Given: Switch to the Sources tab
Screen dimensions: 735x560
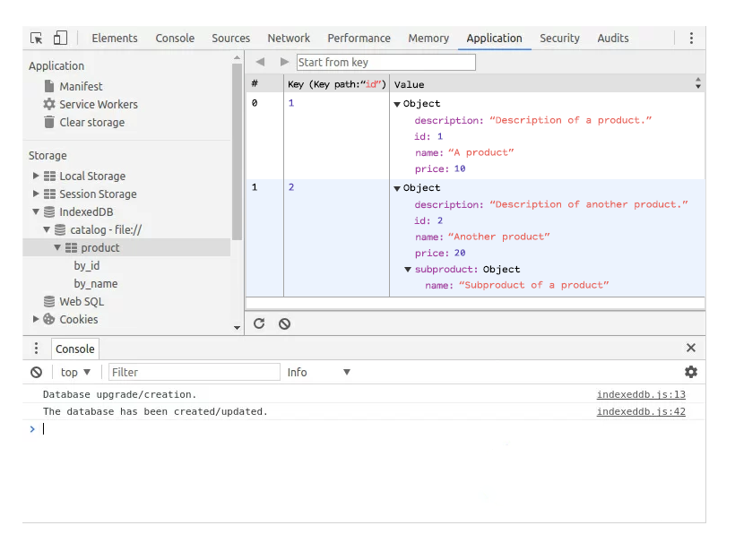Looking at the screenshot, I should click(x=230, y=38).
